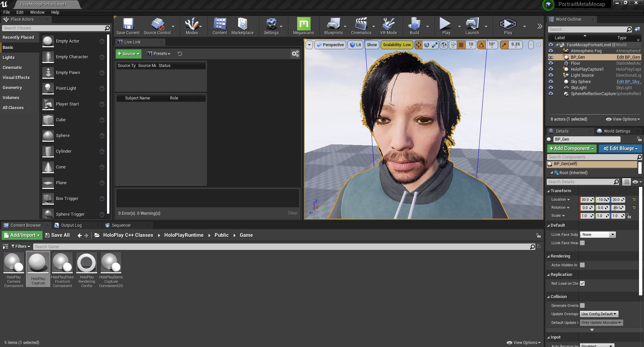Image resolution: width=644 pixels, height=347 pixels.
Task: Click the Add Component button
Action: (571, 148)
